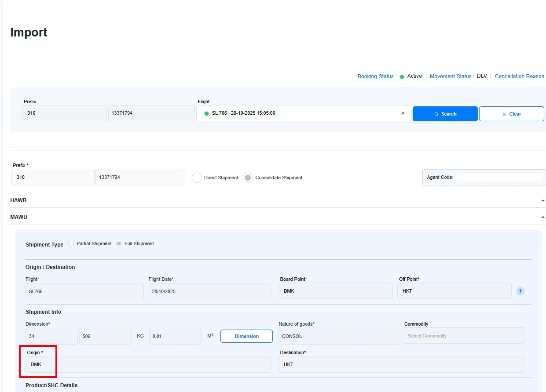Choose the Partial Shipment option

(x=71, y=244)
